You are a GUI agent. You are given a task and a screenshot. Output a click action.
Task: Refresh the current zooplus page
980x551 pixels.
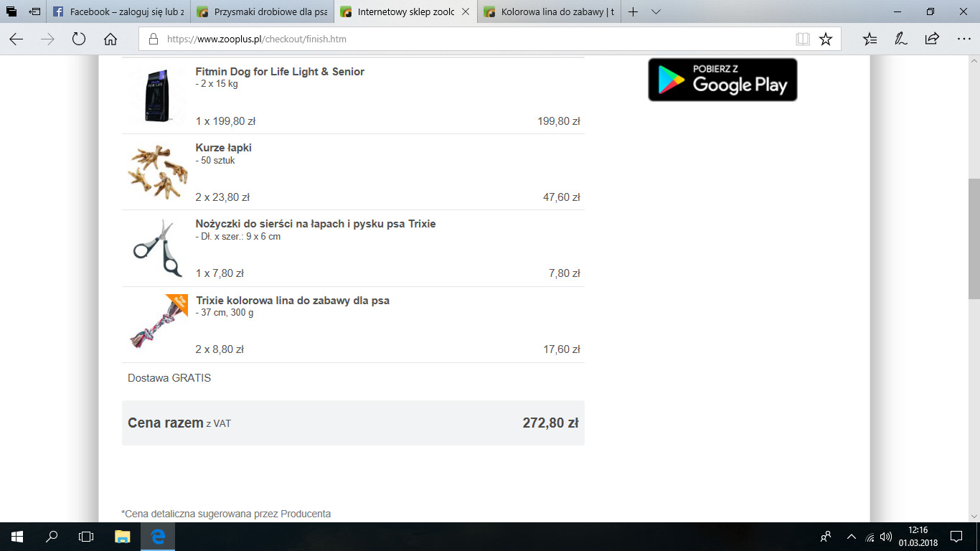[x=79, y=39]
